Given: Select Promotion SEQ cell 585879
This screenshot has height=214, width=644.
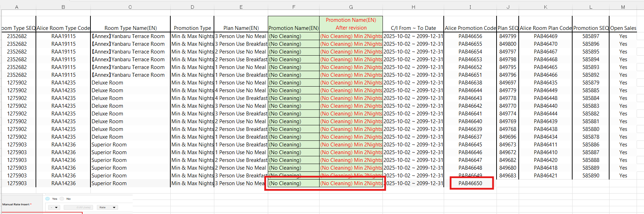Looking at the screenshot, I should click(591, 83).
